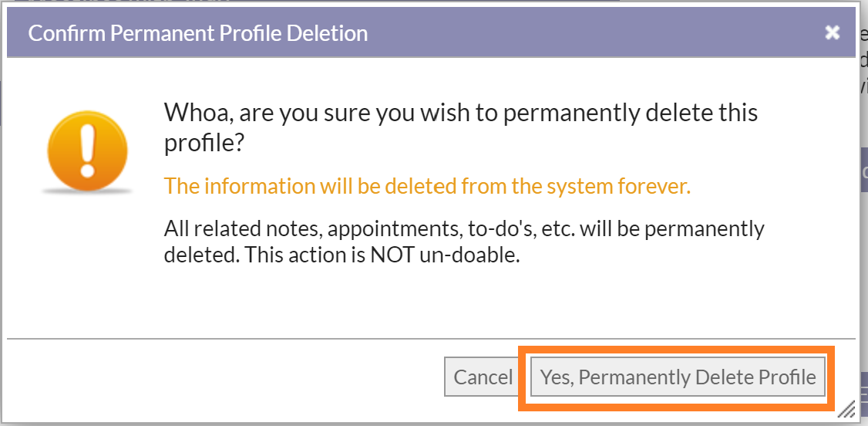This screenshot has width=868, height=426.
Task: Click the words 'NOT un-doable'
Action: click(445, 255)
